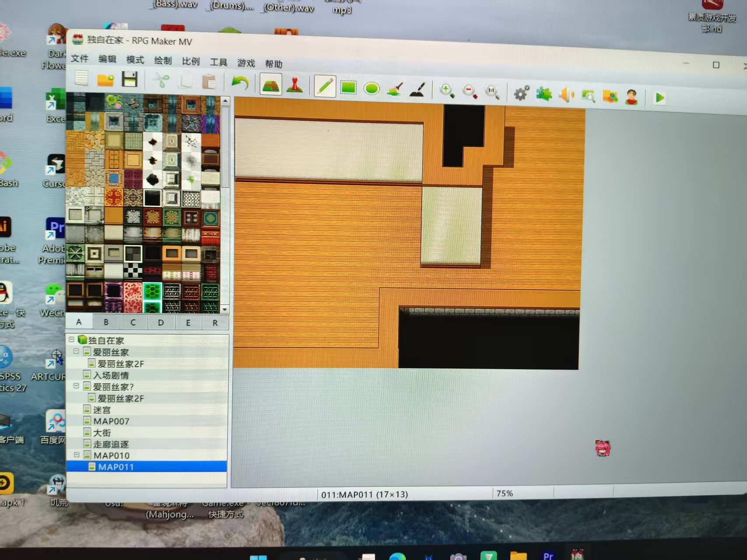Collapse the MAP010 tree node

pos(77,455)
